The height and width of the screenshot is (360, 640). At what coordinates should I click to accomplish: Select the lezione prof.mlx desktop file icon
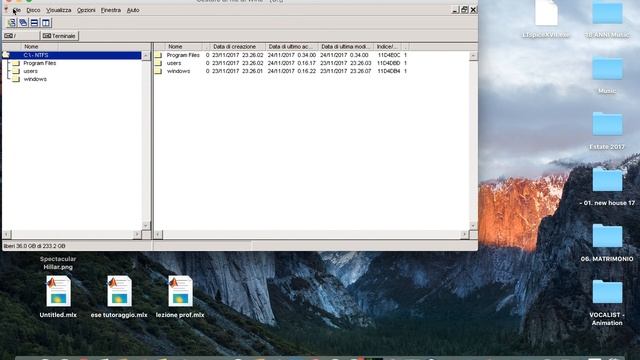[180, 291]
